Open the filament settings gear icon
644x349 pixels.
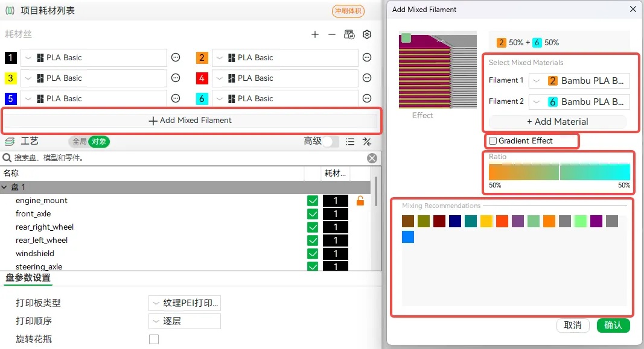click(x=367, y=34)
